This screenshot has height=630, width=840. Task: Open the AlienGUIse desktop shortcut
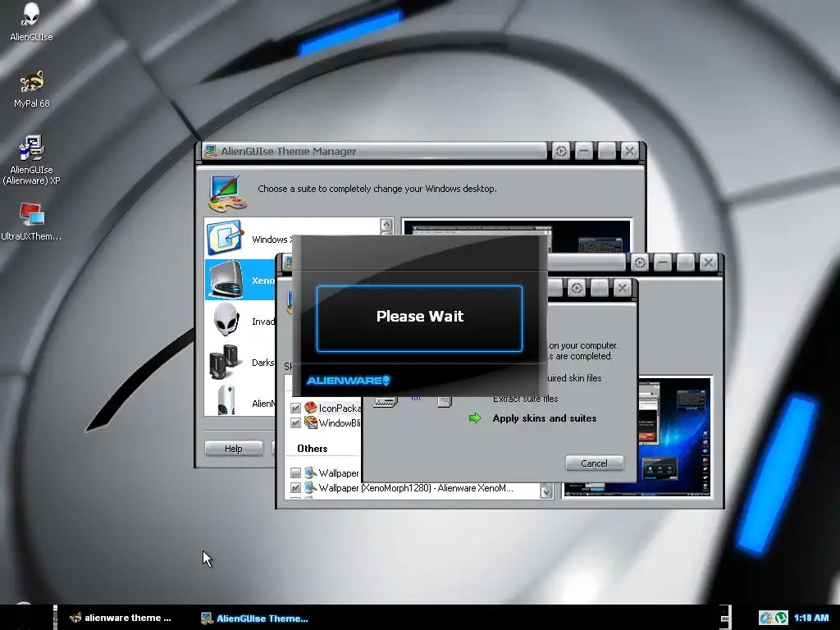pyautogui.click(x=31, y=21)
